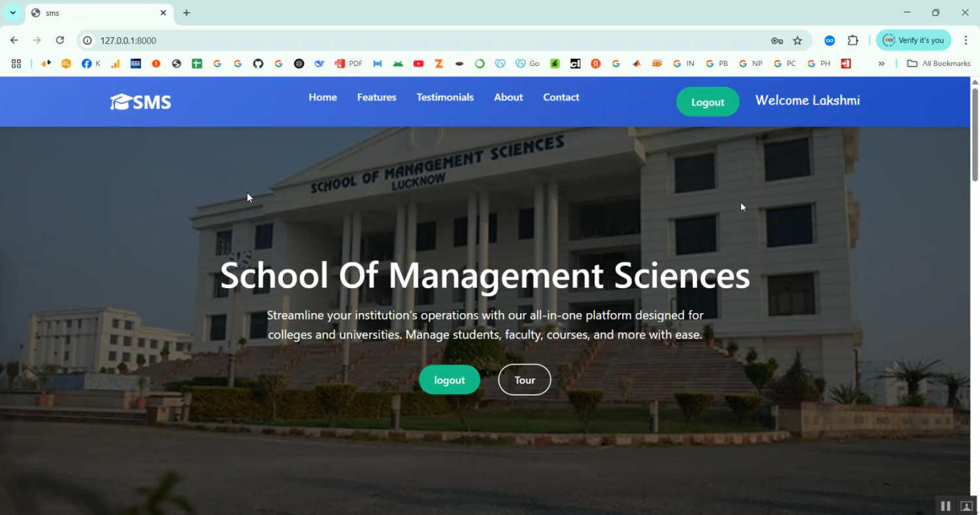Start the Tour
This screenshot has width=980, height=515.
click(x=525, y=380)
